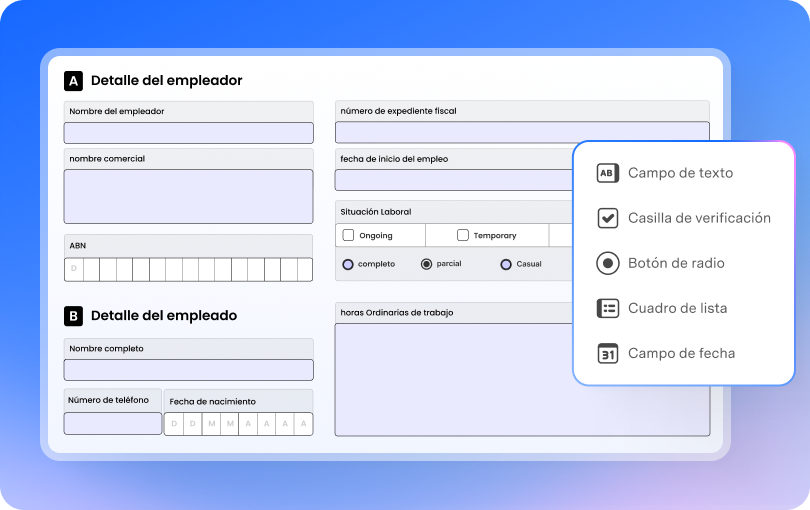Viewport: 810px width, 510px height.
Task: Click the first D box of Fecha de nacimiento
Action: tap(174, 424)
